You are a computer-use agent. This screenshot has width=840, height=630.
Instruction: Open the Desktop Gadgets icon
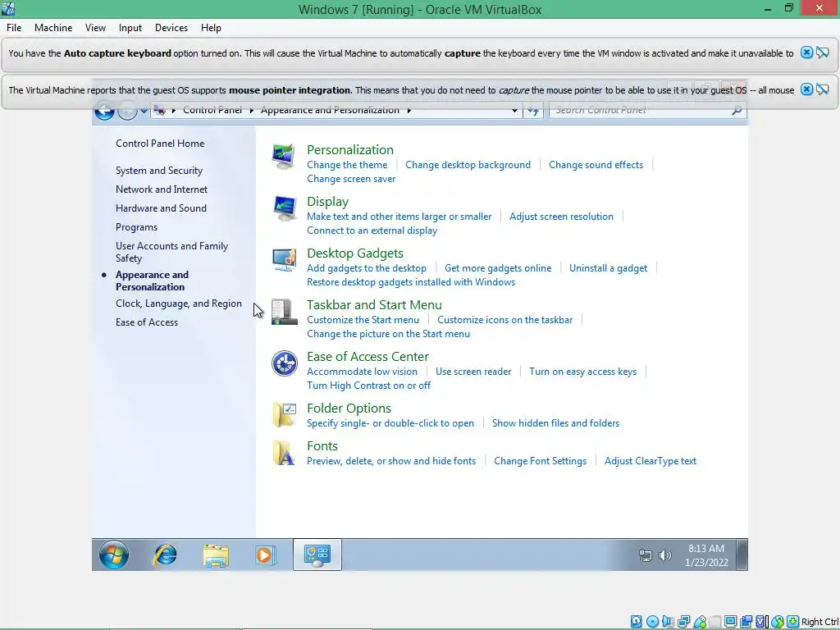283,260
